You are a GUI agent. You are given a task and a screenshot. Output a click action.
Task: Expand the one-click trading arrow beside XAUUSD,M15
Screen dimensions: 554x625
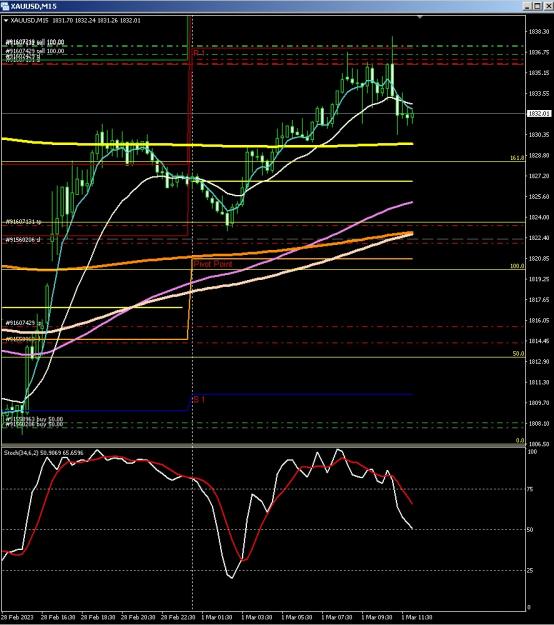(6, 21)
